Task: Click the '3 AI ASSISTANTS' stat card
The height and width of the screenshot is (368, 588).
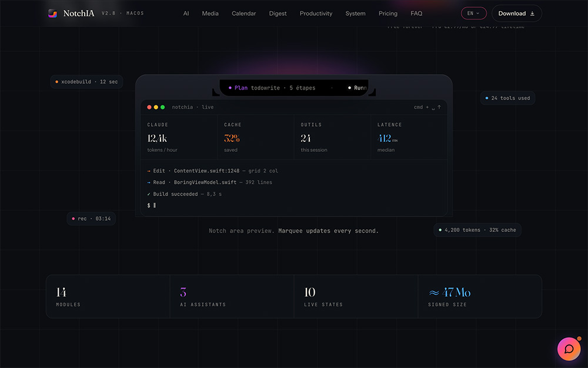Action: (x=232, y=297)
